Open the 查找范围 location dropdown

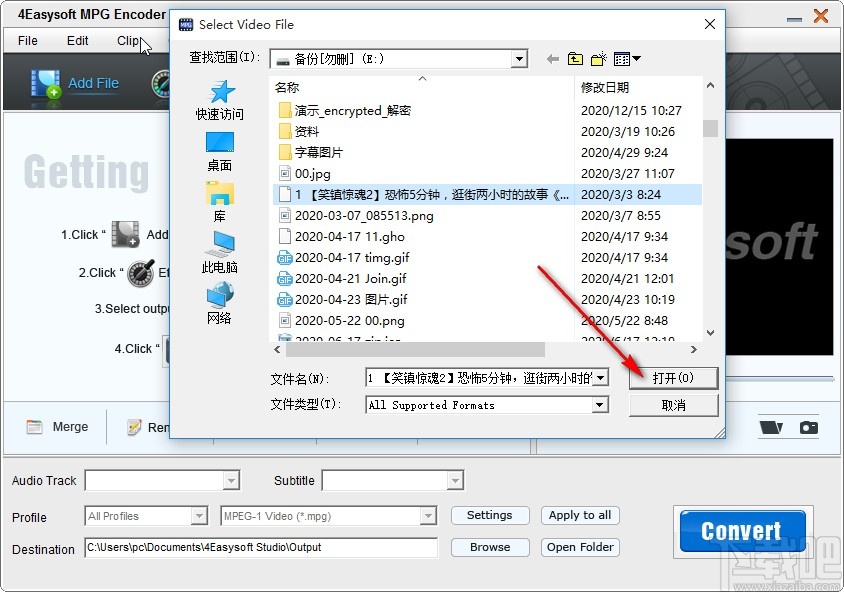click(x=519, y=59)
